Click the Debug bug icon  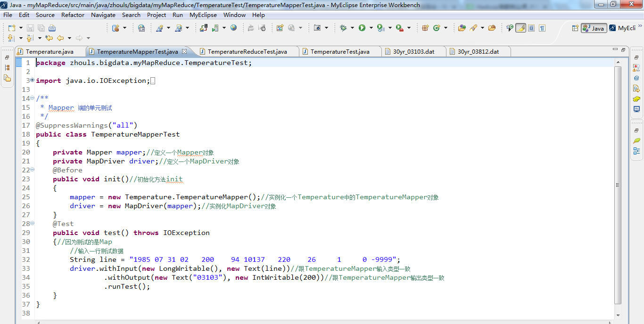(x=343, y=28)
